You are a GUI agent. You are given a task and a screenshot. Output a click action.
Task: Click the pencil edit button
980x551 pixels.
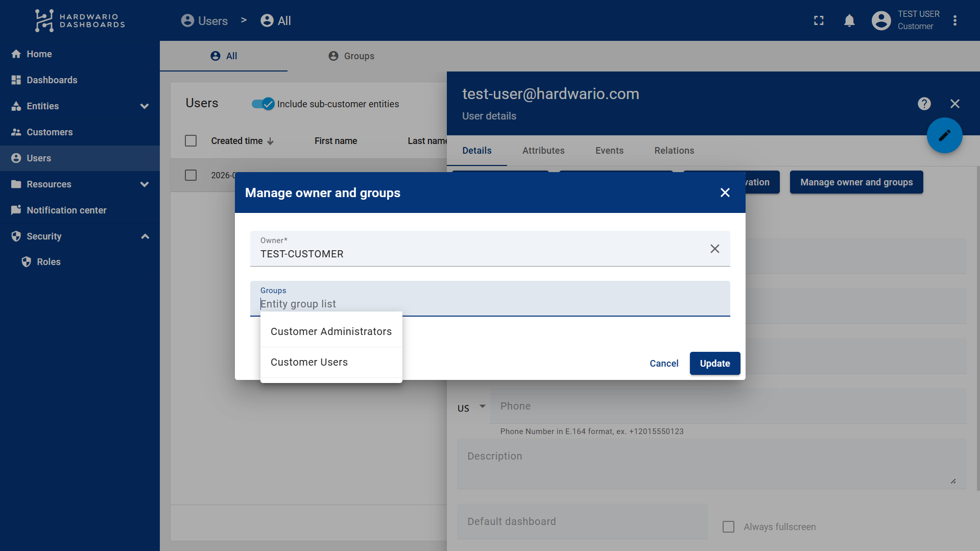pyautogui.click(x=944, y=135)
